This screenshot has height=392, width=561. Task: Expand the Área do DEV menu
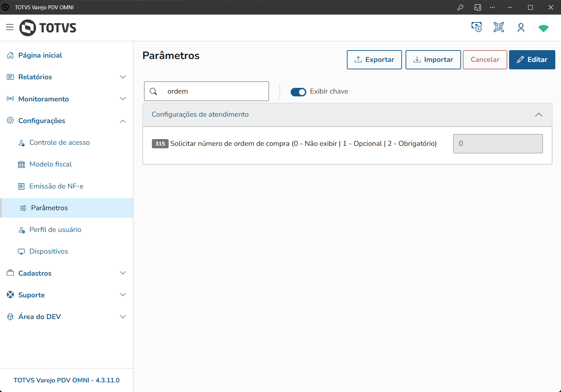pos(67,317)
